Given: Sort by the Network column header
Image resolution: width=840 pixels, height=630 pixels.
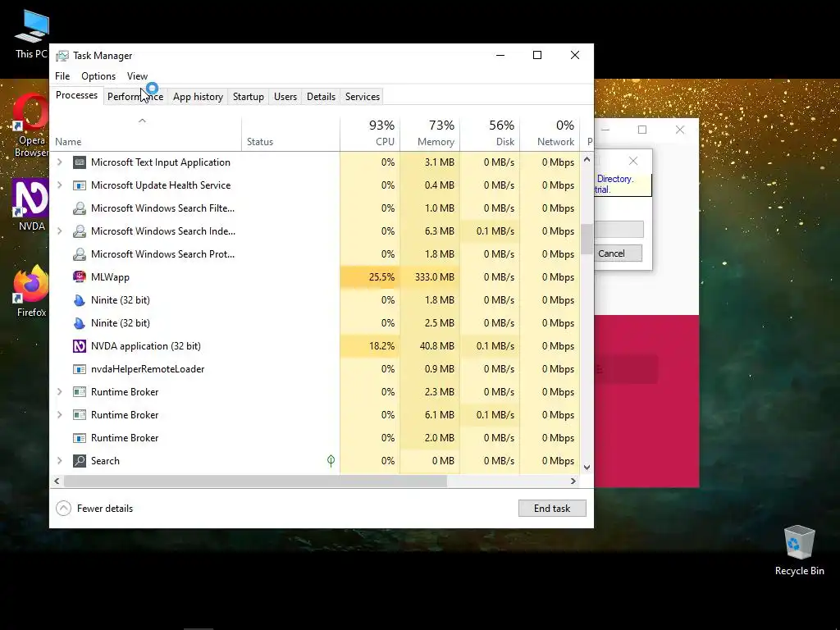Looking at the screenshot, I should [550, 133].
